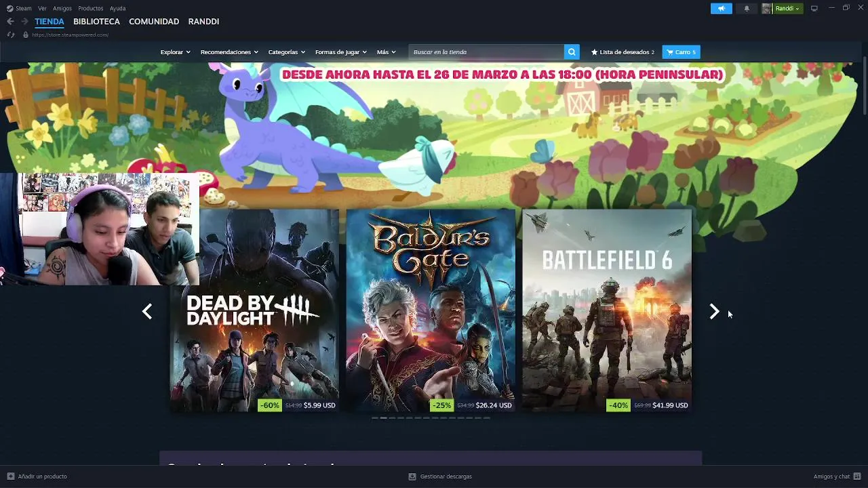Click the friends chat icon at bottom right

(857, 476)
